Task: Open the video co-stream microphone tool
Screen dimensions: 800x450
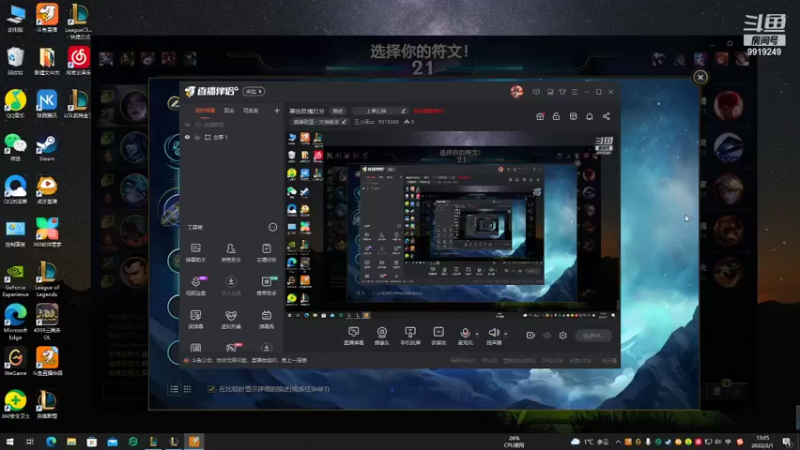Action: pyautogui.click(x=195, y=286)
